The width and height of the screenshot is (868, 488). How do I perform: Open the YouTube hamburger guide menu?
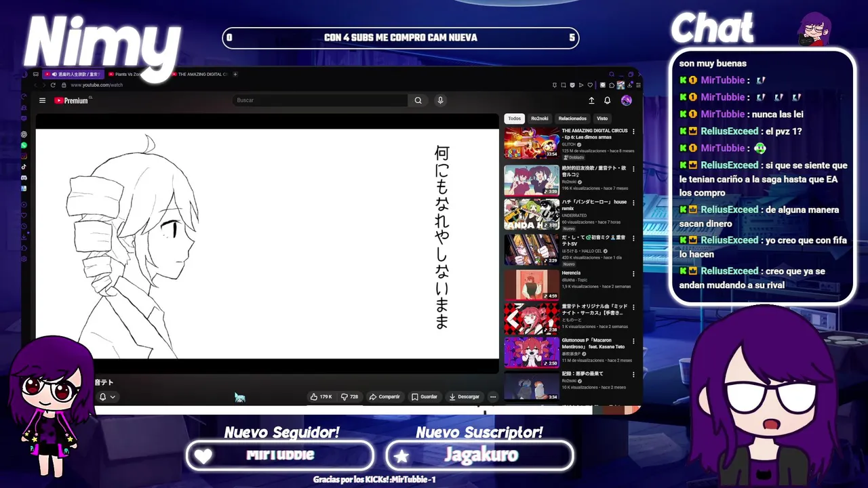(x=42, y=100)
